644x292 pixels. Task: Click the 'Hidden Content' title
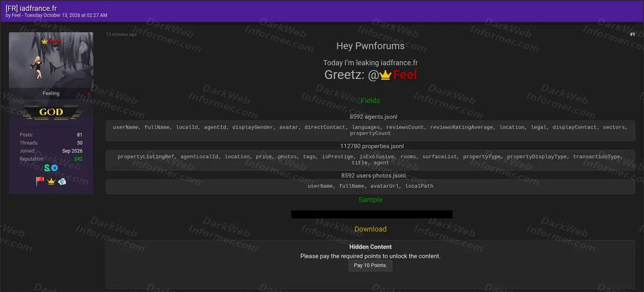tap(370, 247)
